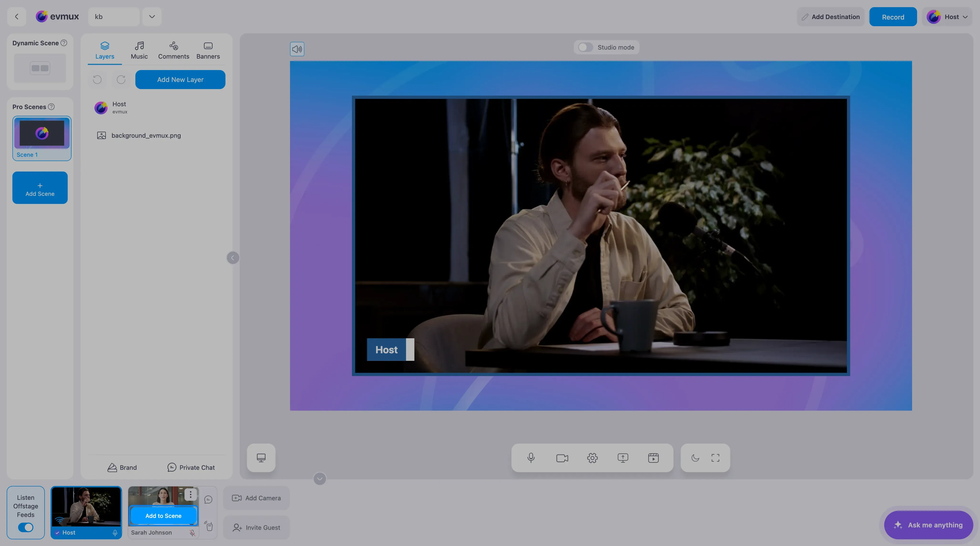Click the undo arrow in Layers
The image size is (980, 546).
97,80
